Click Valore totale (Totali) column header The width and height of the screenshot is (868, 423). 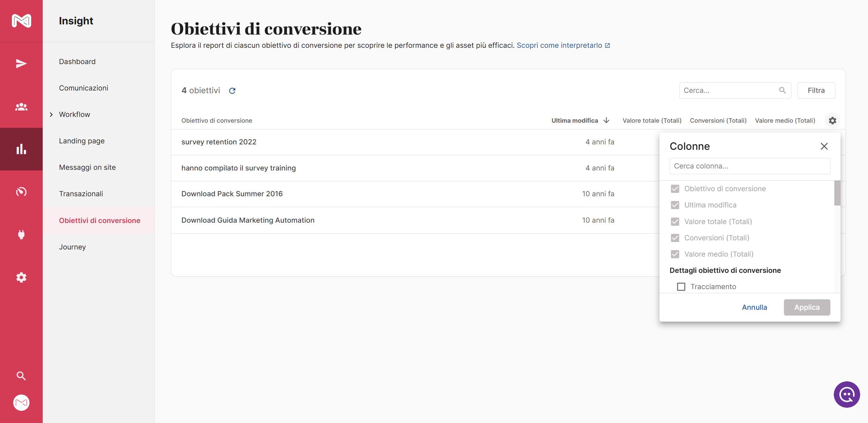click(652, 121)
